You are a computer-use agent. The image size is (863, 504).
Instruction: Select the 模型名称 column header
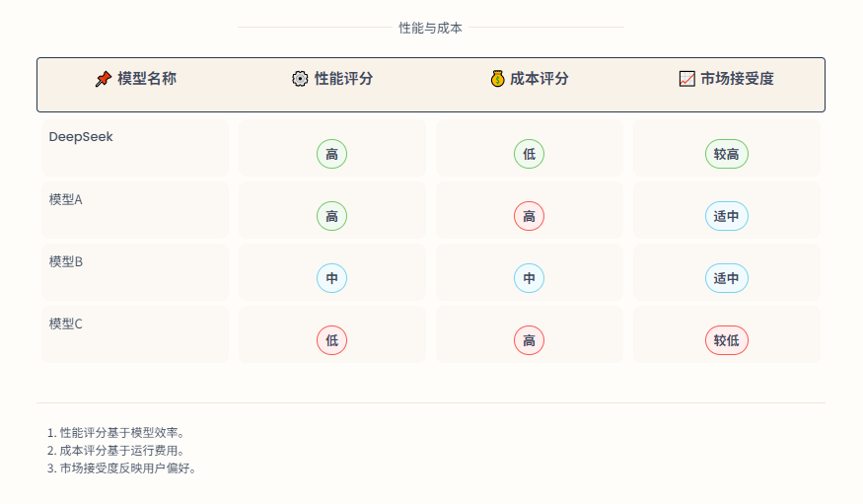(x=147, y=79)
